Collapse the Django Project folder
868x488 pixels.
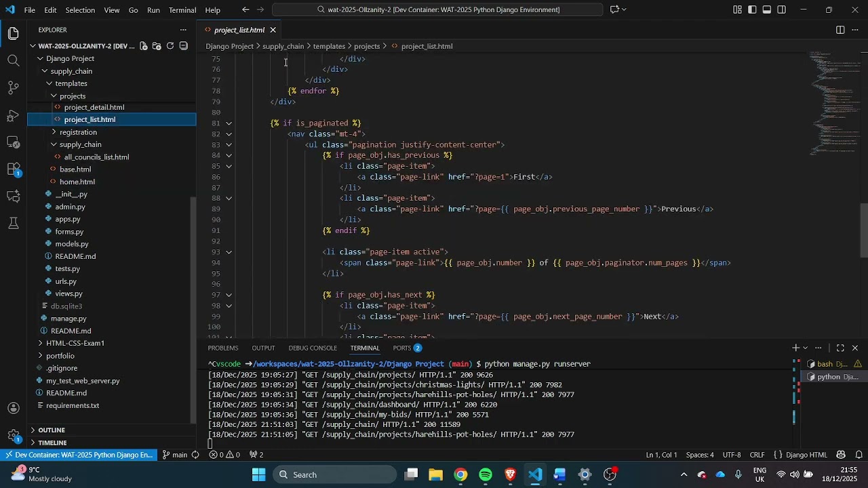coord(40,58)
